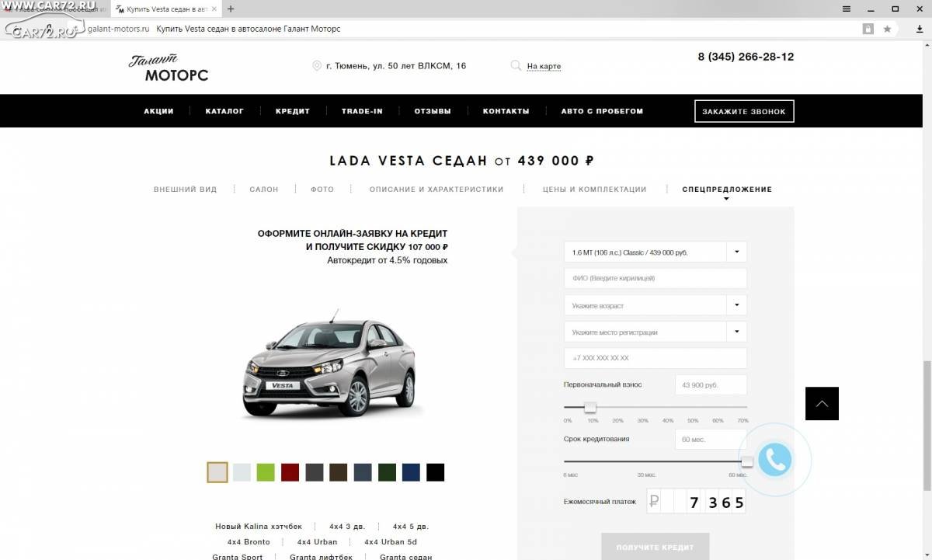932x560 pixels.
Task: Open the browser downloads arrow icon
Action: 920,29
